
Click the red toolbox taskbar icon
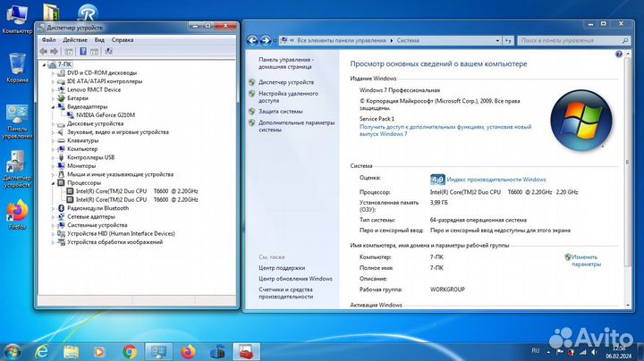[x=247, y=352]
